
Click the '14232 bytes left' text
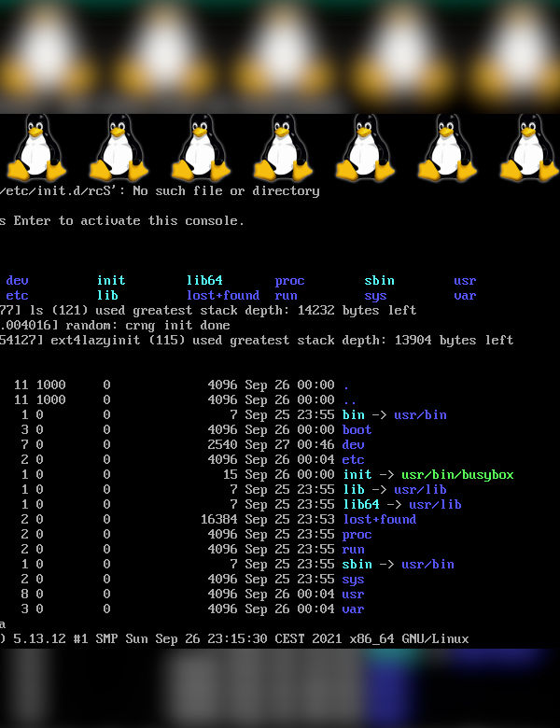(357, 310)
